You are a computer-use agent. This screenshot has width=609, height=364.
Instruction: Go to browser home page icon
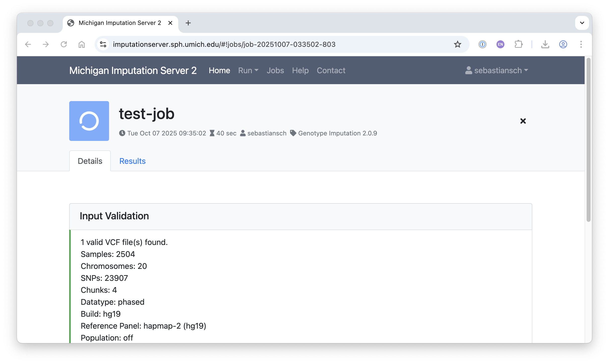[x=82, y=44]
